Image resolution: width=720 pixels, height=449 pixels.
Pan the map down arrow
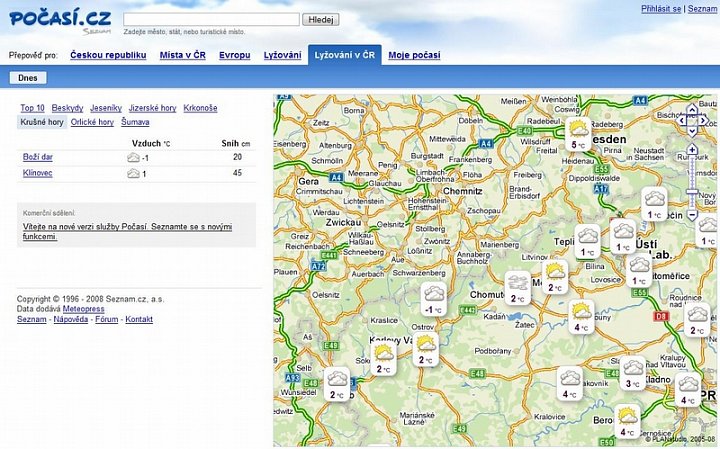coord(692,131)
